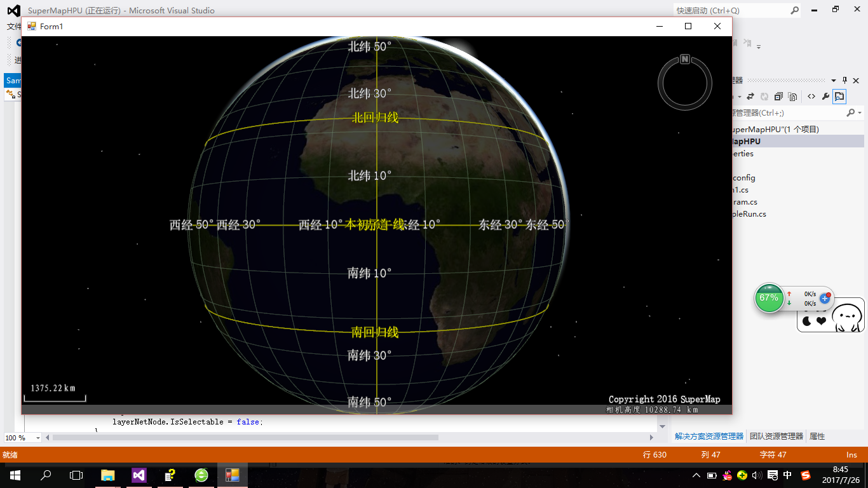Click the cartoon mascot widget

tap(848, 317)
